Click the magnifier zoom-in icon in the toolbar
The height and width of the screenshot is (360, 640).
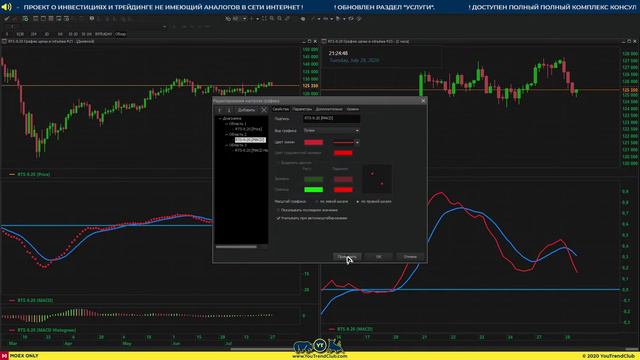[272, 19]
